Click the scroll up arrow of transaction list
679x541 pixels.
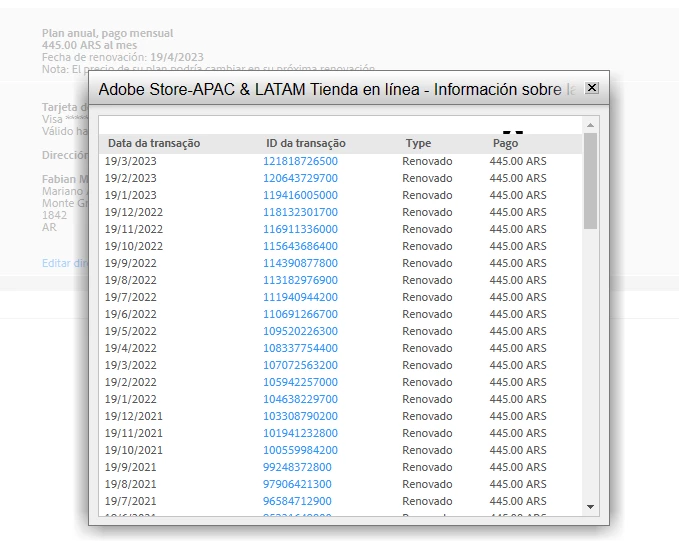pyautogui.click(x=590, y=125)
